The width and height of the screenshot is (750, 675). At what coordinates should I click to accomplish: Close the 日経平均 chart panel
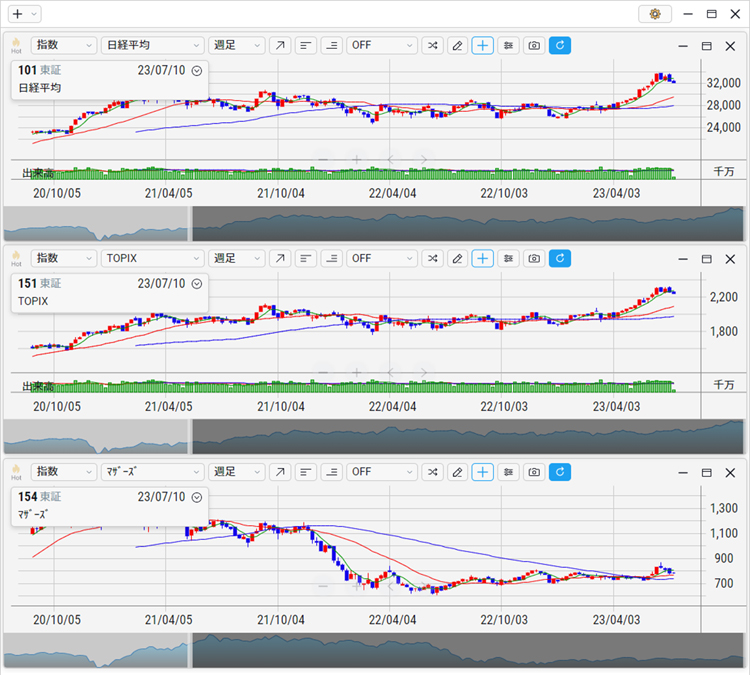click(x=730, y=46)
